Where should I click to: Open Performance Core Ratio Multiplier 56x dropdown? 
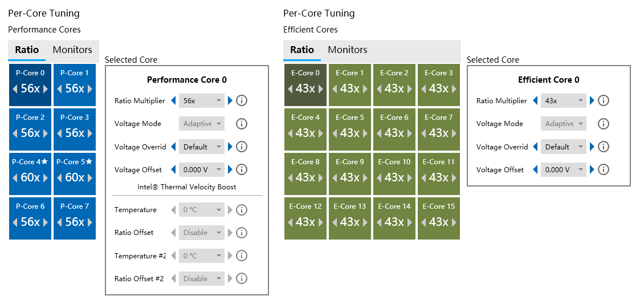[202, 100]
